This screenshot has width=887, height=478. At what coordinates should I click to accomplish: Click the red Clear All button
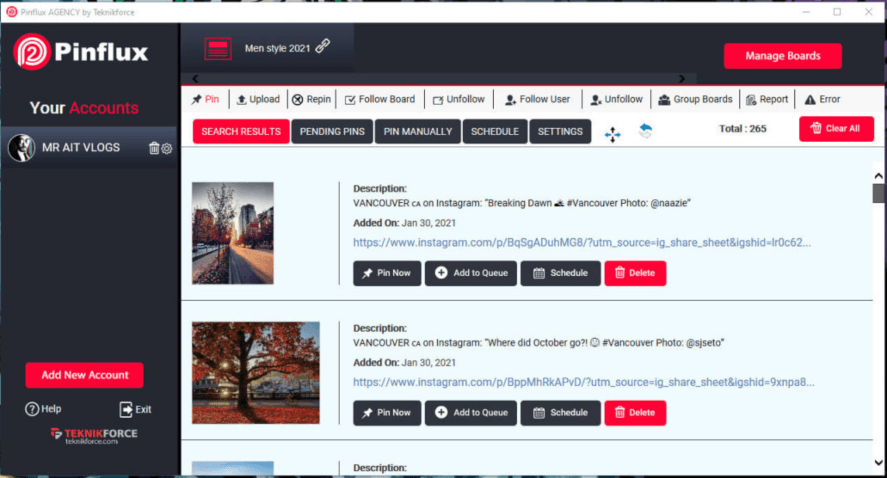pos(835,129)
